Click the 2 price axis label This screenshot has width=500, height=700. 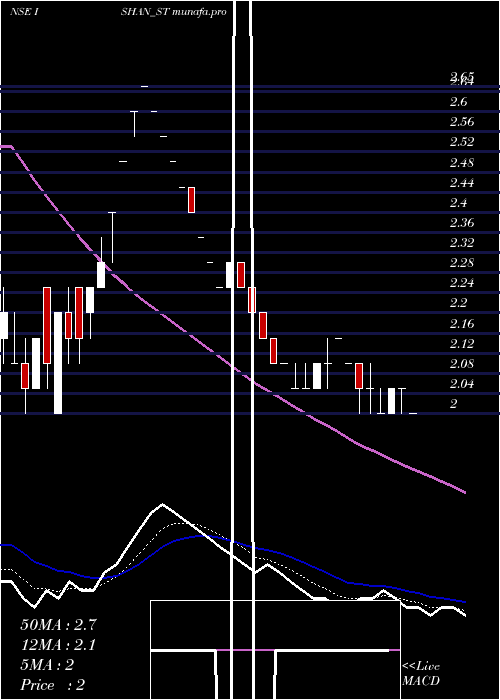tap(454, 404)
